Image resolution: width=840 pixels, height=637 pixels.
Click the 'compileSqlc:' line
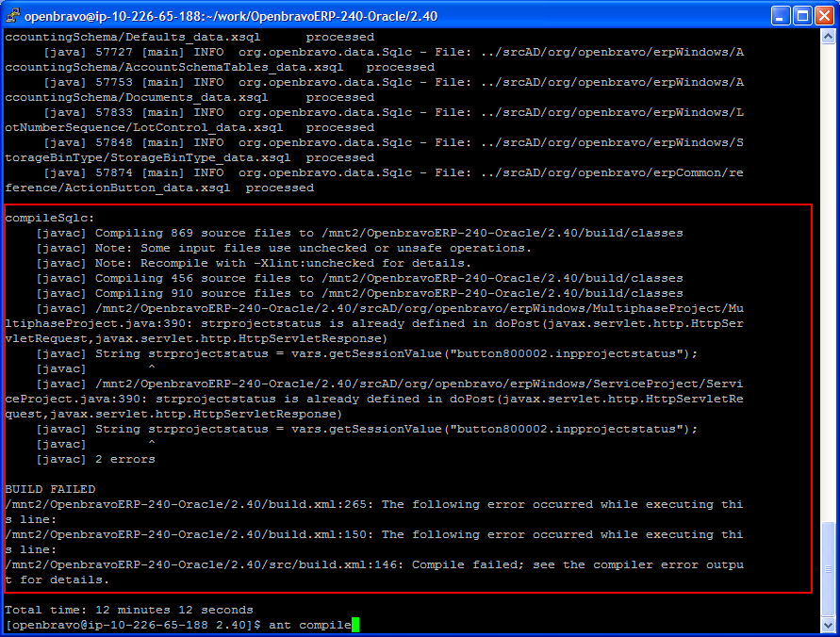click(50, 218)
